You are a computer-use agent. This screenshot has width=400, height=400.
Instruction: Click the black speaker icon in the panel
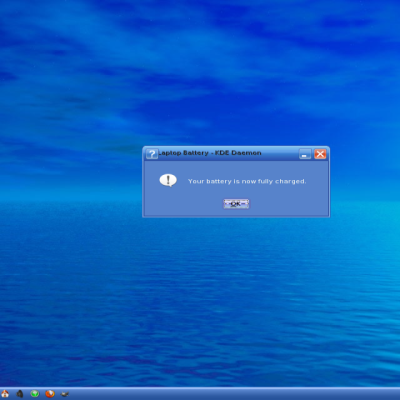point(20,394)
